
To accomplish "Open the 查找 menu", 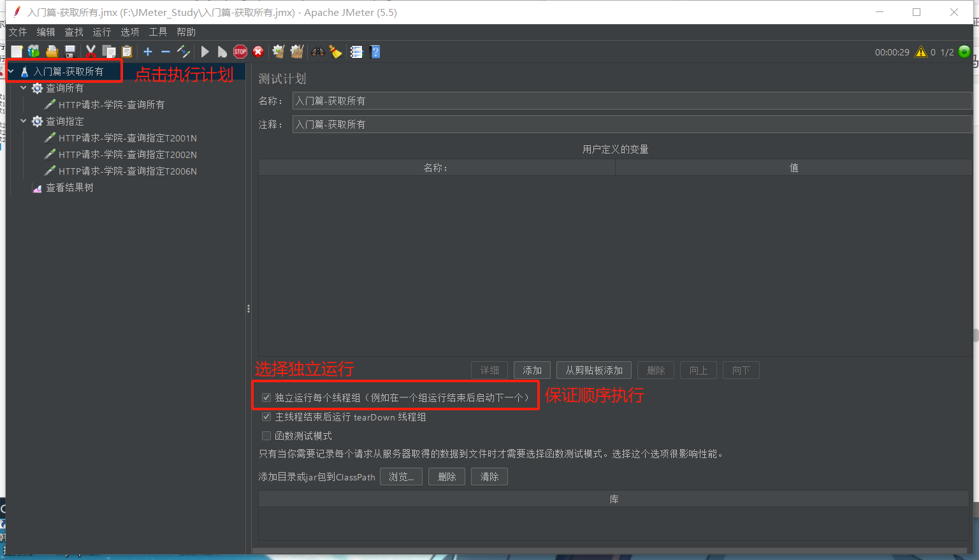I will pos(74,32).
